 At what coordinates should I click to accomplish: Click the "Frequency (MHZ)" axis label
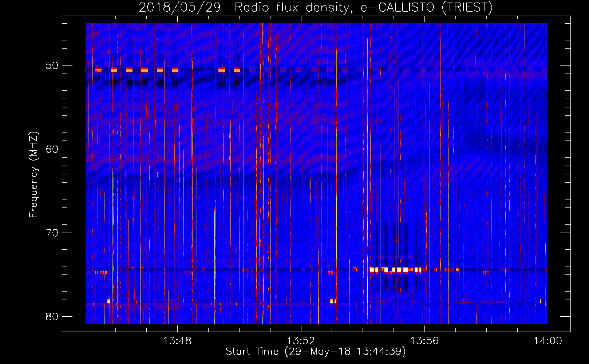(33, 175)
